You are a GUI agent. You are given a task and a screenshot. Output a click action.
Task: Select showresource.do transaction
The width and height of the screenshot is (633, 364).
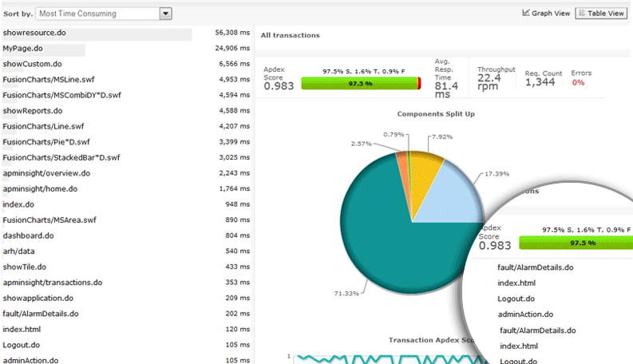tap(34, 33)
